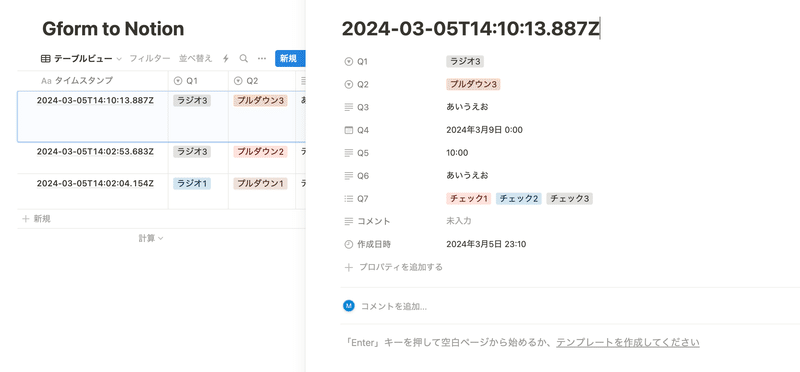This screenshot has height=372, width=800.
Task: Click the table view icon
Action: 45,59
